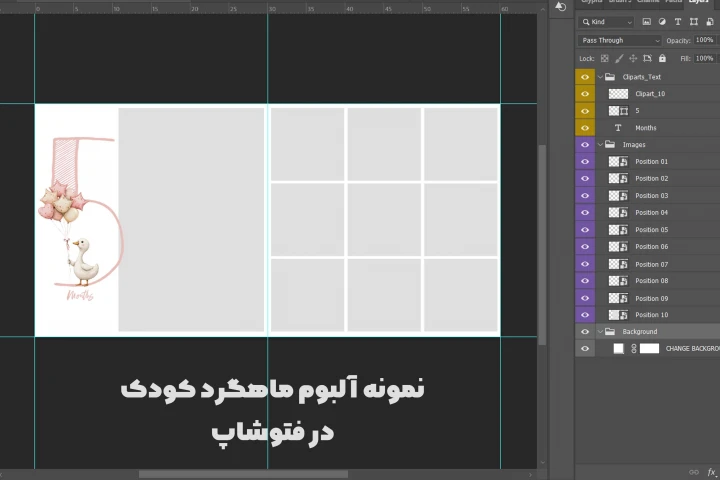Hide the Cliparts_Text group
Screen dimensions: 720x480
click(585, 77)
